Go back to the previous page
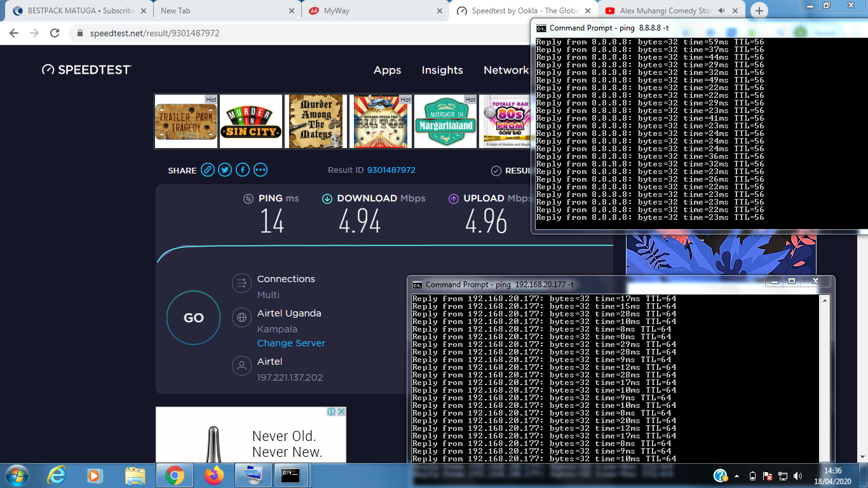 click(14, 33)
